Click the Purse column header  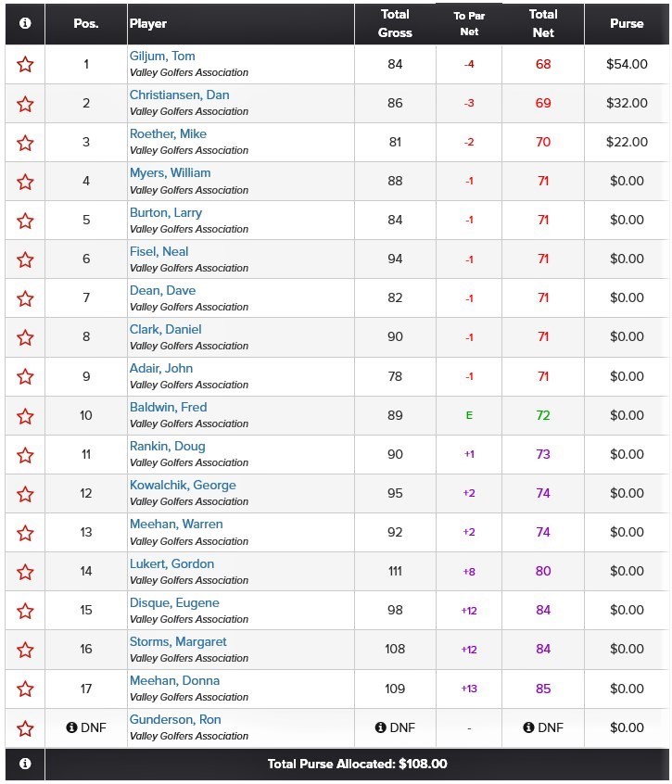coord(627,23)
